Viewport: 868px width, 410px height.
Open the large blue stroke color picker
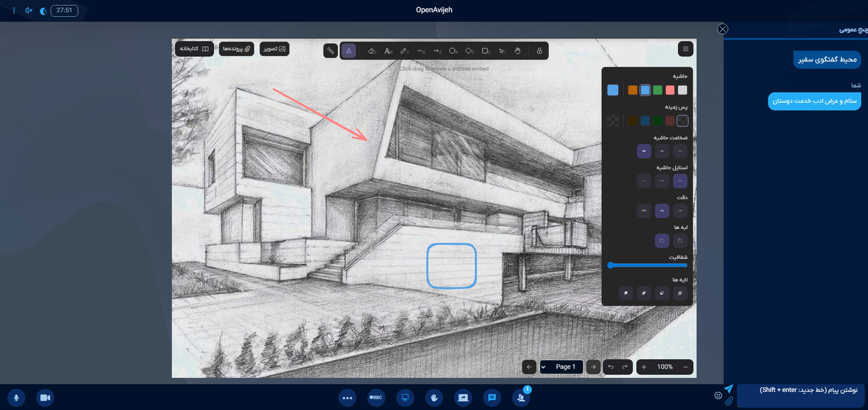613,90
